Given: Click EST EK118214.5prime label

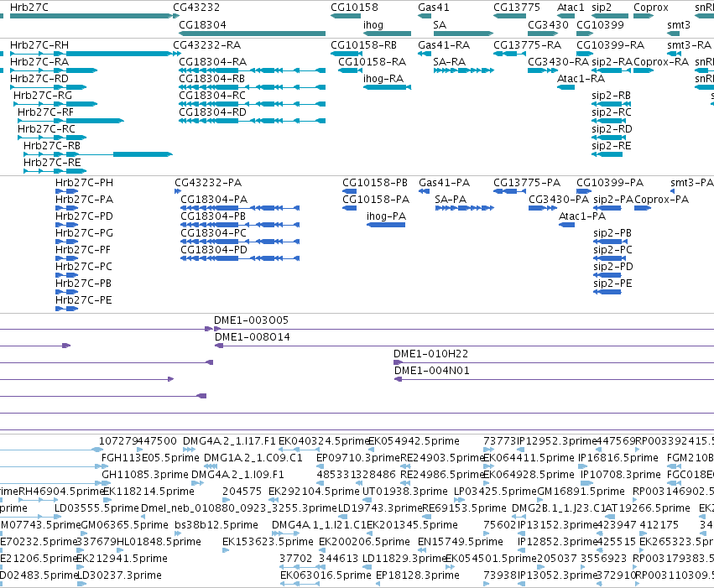Looking at the screenshot, I should 149,491.
